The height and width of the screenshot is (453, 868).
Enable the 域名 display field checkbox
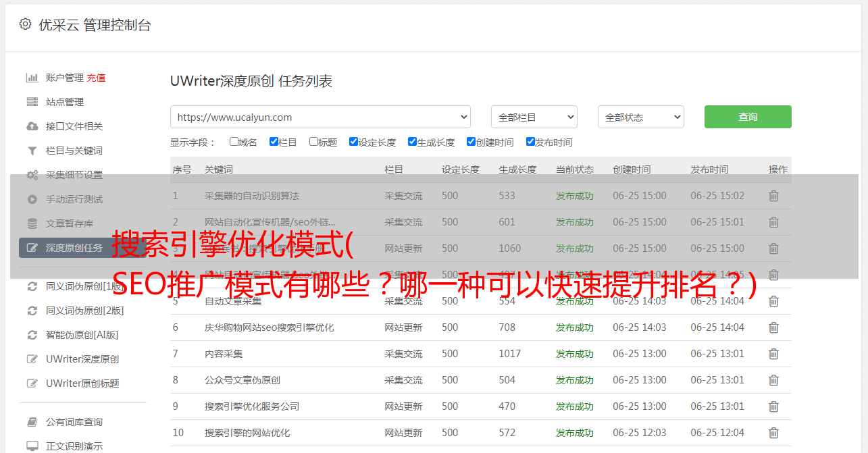point(234,142)
